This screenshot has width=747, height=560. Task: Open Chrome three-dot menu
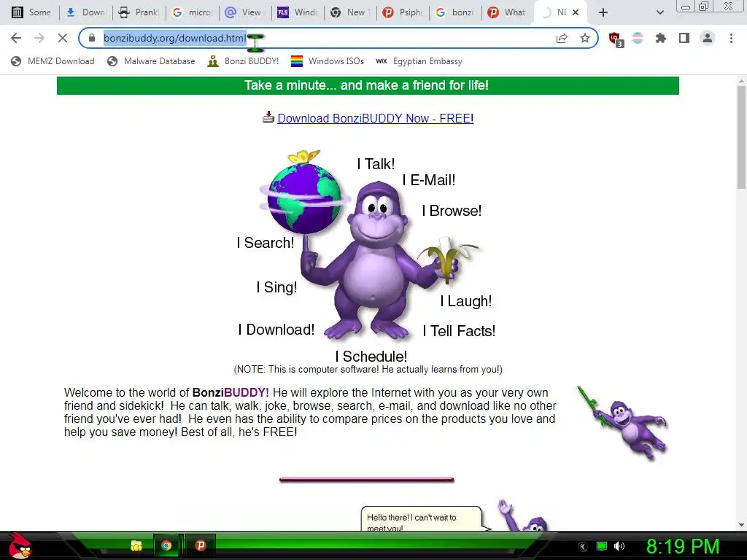[x=731, y=38]
